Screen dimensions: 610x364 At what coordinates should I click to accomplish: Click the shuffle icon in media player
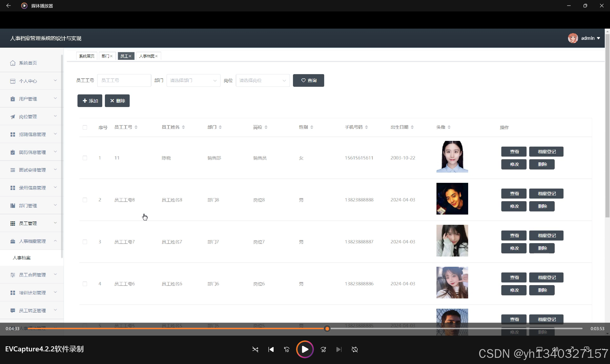pyautogui.click(x=255, y=349)
